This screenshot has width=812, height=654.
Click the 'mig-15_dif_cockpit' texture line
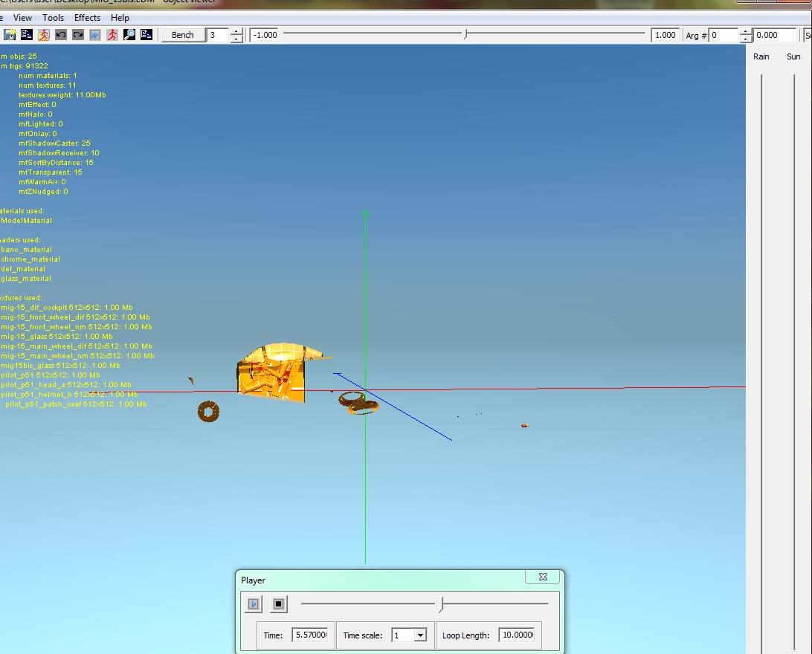click(66, 308)
